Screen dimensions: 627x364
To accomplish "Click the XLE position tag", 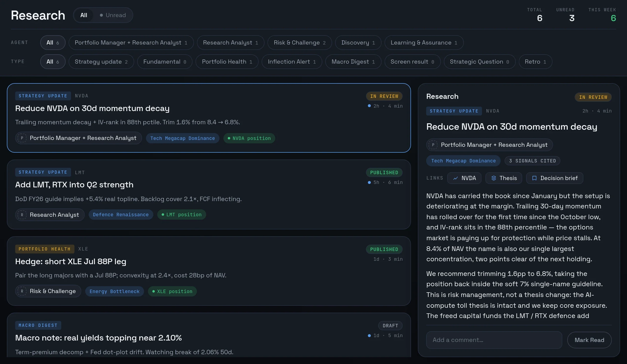I will point(172,291).
